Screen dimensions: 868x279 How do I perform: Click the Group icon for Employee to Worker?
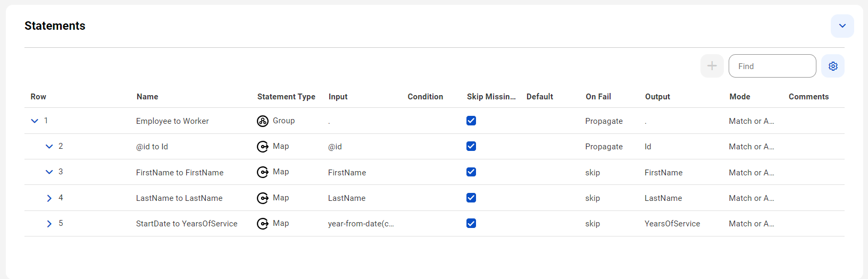(263, 121)
